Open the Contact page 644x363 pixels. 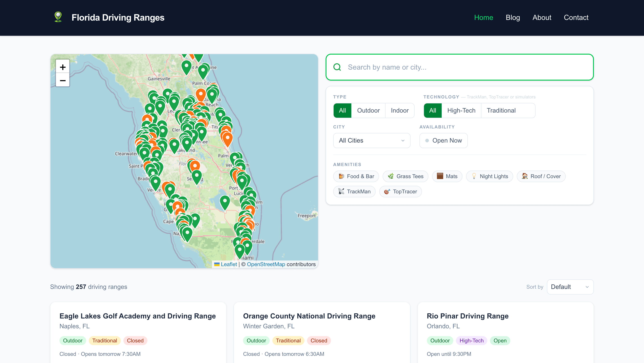576,17
